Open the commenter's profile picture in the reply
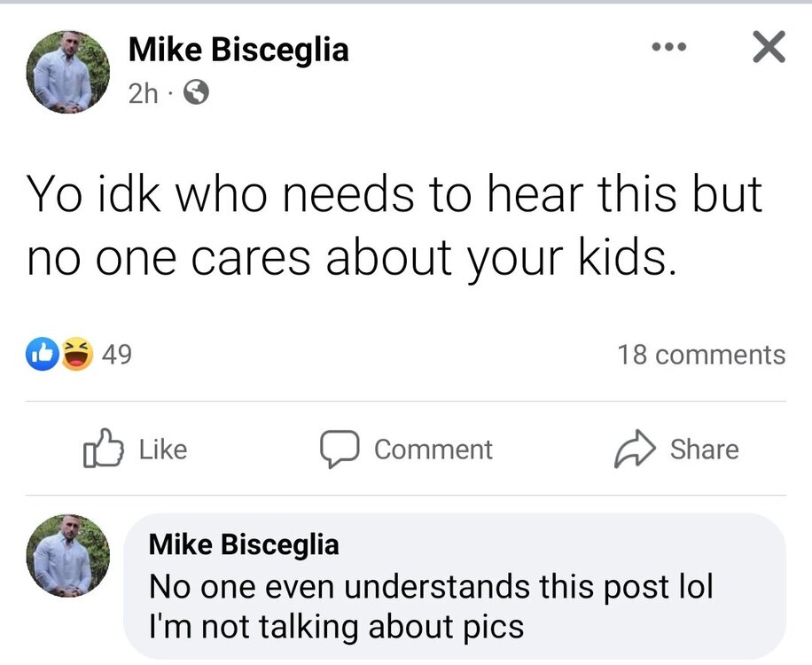Screen dimensions: 812x665 pos(68,556)
